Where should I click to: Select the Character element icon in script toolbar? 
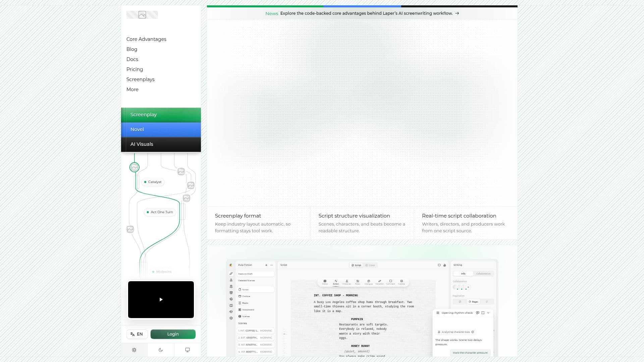(347, 282)
